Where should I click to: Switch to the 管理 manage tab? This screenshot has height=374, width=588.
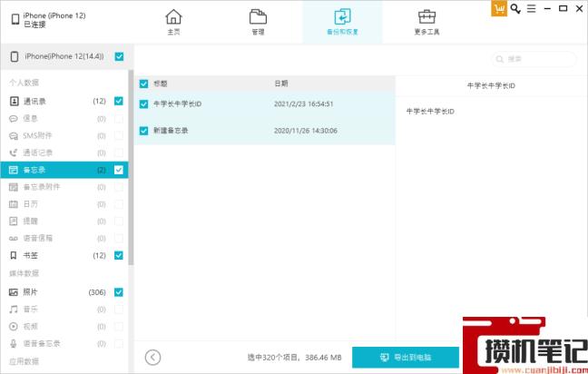258,22
